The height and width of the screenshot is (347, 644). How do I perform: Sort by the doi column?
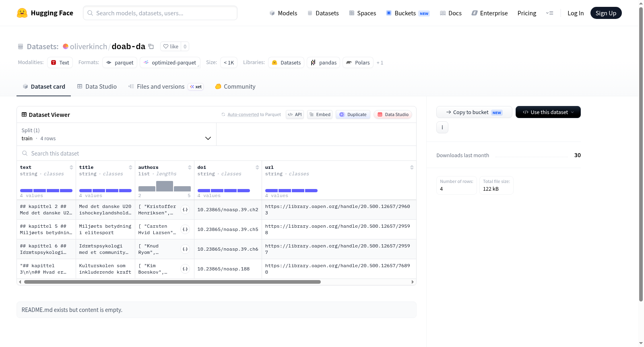tap(257, 167)
